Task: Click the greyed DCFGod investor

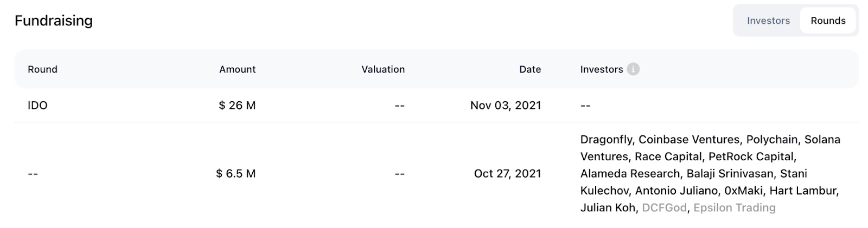Action: point(664,208)
